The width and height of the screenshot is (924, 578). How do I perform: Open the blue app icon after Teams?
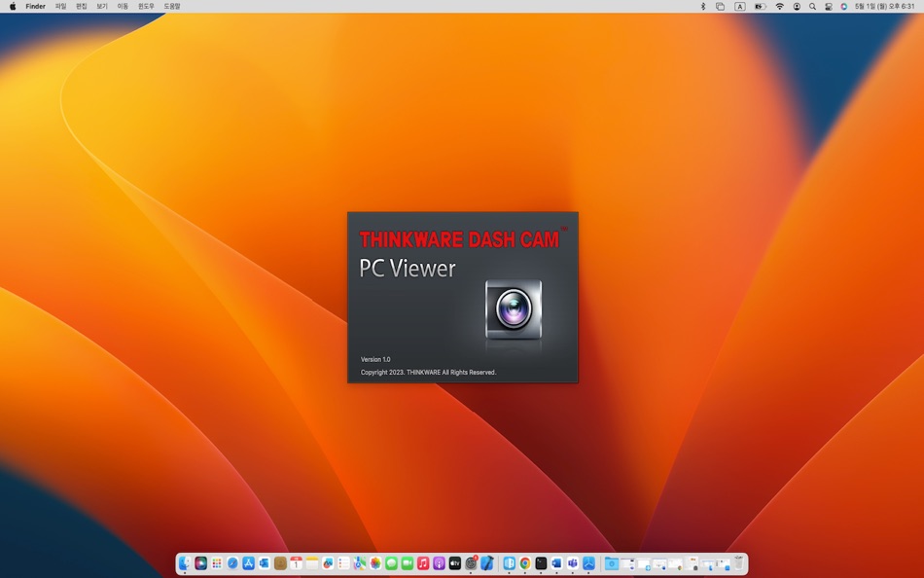point(588,563)
